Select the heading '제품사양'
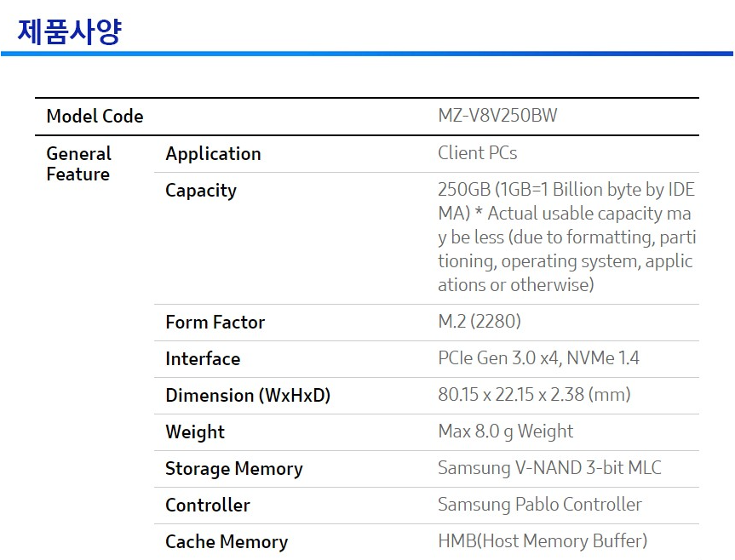Viewport: 735px width, 560px height. click(69, 31)
